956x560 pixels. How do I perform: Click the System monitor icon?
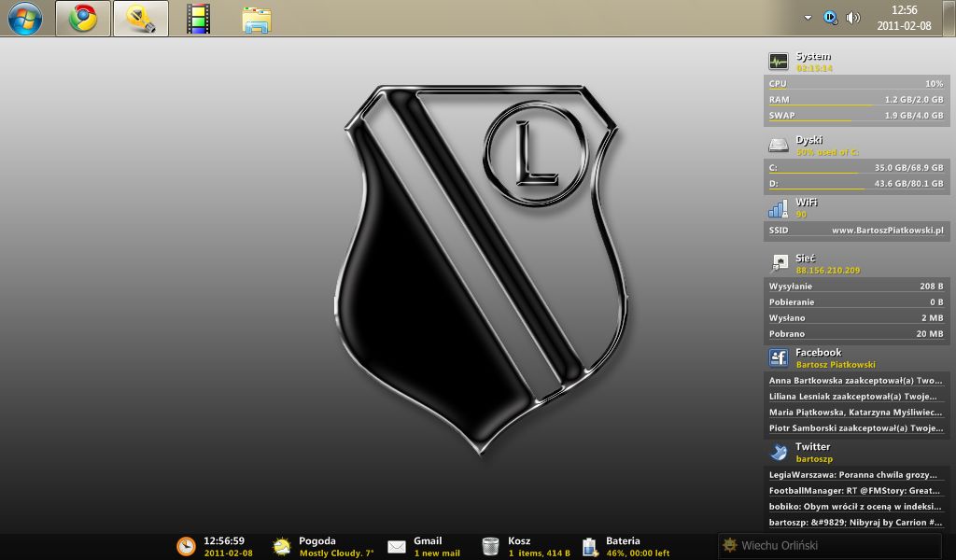(x=778, y=62)
